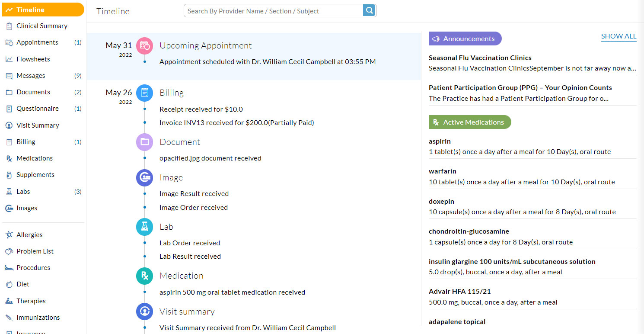This screenshot has width=644, height=334.
Task: Click the Announcements badge button
Action: pyautogui.click(x=465, y=39)
